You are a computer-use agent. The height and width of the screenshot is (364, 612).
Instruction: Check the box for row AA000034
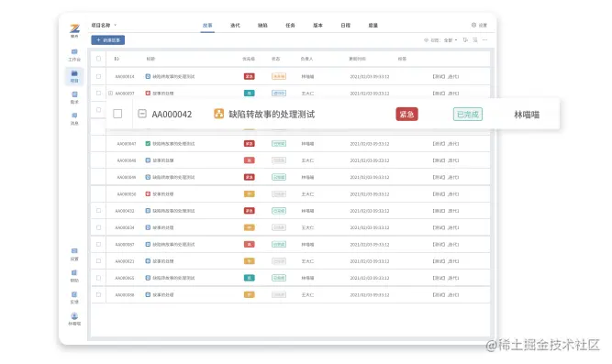pyautogui.click(x=98, y=227)
